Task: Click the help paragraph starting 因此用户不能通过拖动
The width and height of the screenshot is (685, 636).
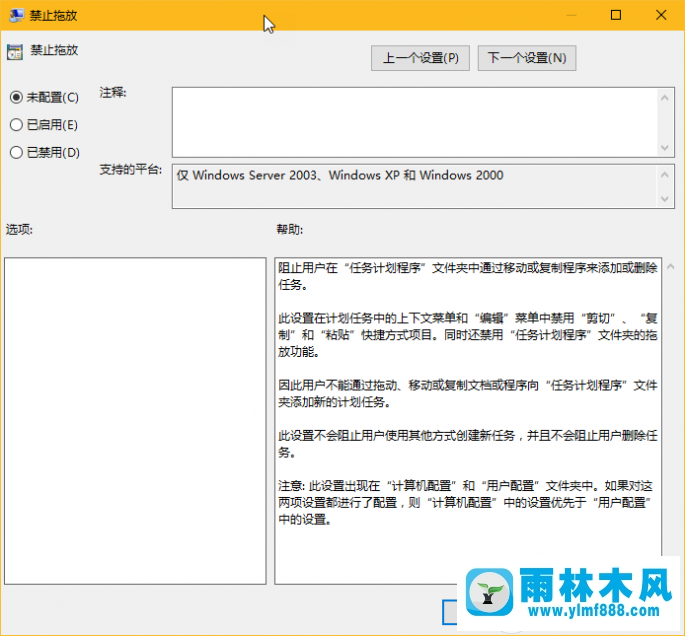Action: coord(468,393)
